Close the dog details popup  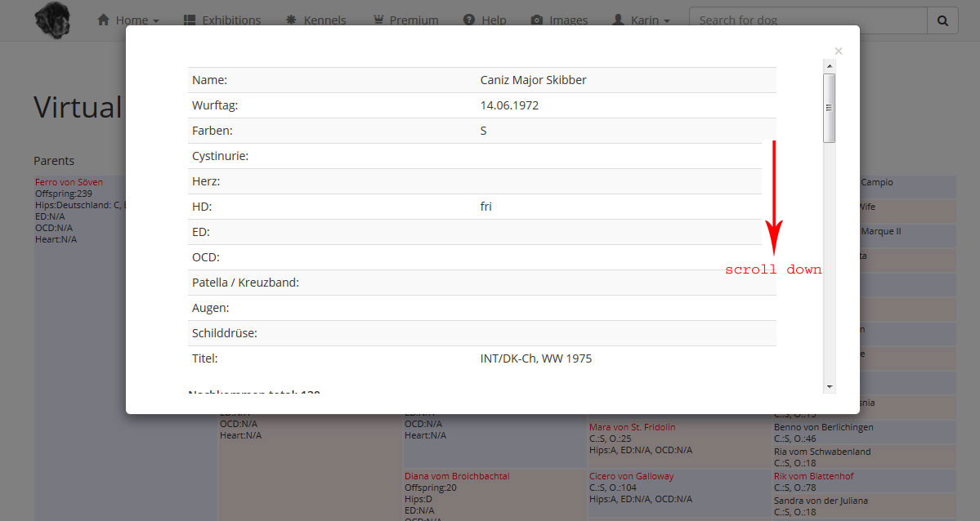click(x=838, y=51)
